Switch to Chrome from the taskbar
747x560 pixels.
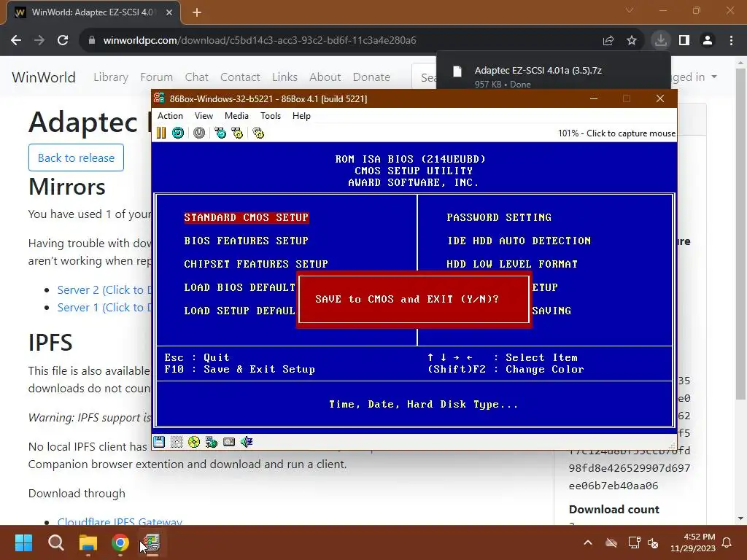coord(120,542)
